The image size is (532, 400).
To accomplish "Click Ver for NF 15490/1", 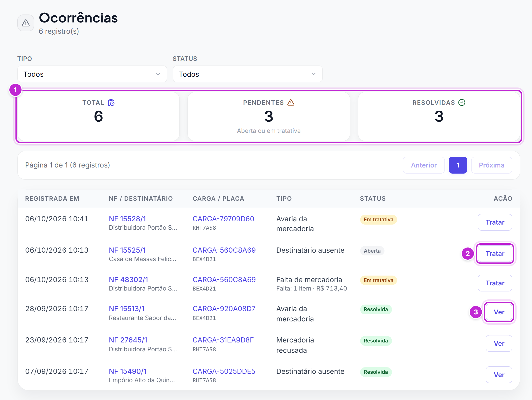I will (x=499, y=375).
